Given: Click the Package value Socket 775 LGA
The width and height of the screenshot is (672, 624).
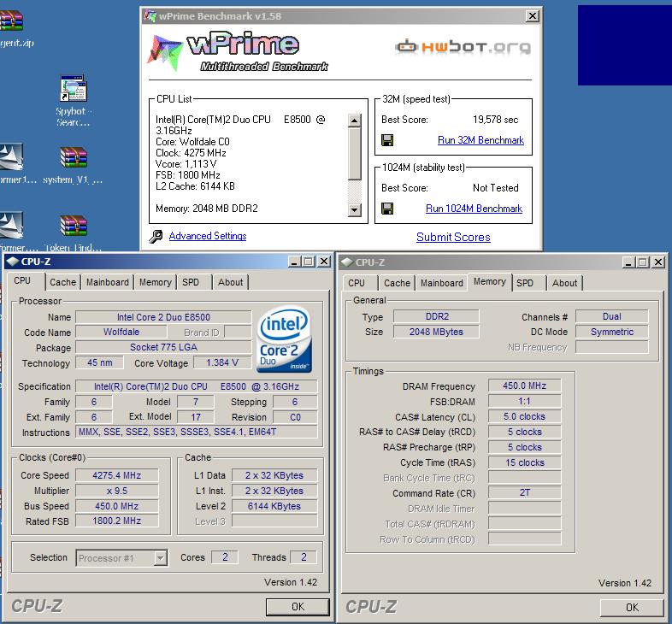Looking at the screenshot, I should pos(163,347).
